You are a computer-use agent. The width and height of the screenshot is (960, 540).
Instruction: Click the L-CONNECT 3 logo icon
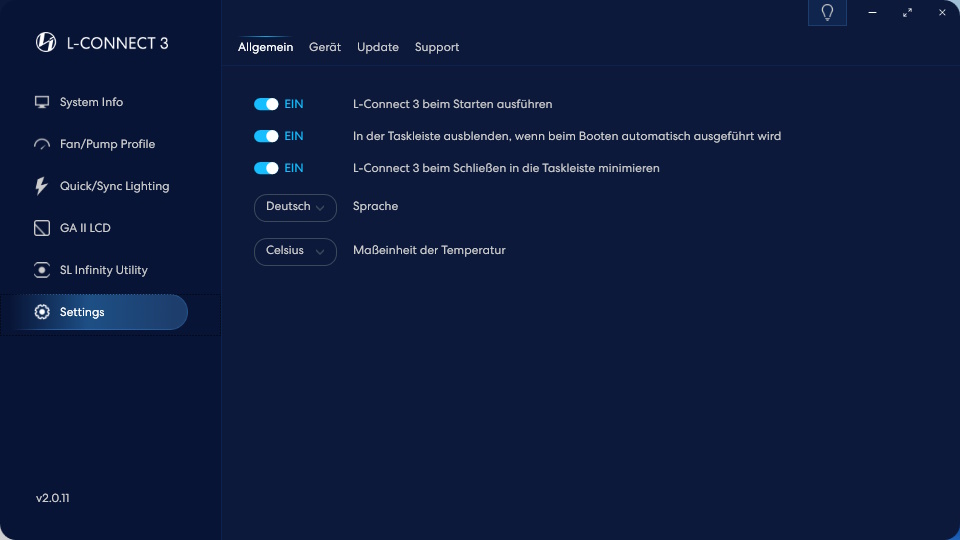coord(46,42)
